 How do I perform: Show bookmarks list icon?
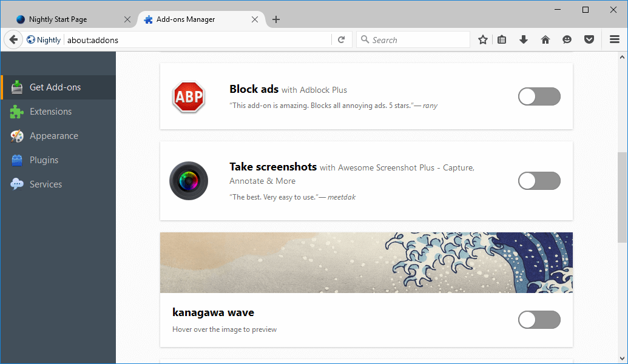coord(502,39)
